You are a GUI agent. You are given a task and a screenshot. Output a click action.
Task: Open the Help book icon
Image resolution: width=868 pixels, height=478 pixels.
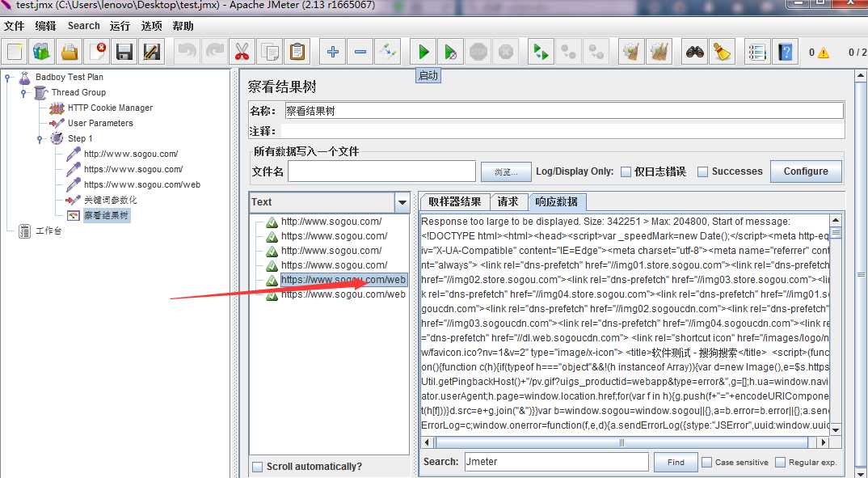click(785, 52)
